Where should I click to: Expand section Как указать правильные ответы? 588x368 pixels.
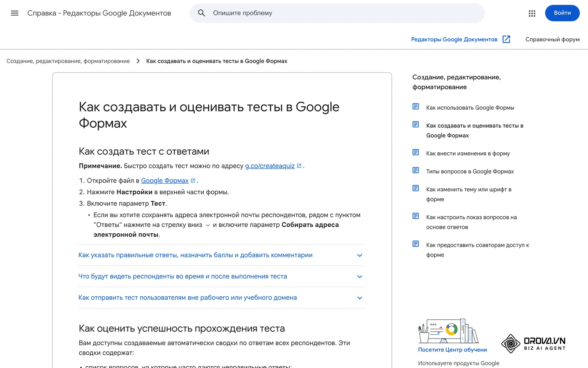tap(222, 255)
